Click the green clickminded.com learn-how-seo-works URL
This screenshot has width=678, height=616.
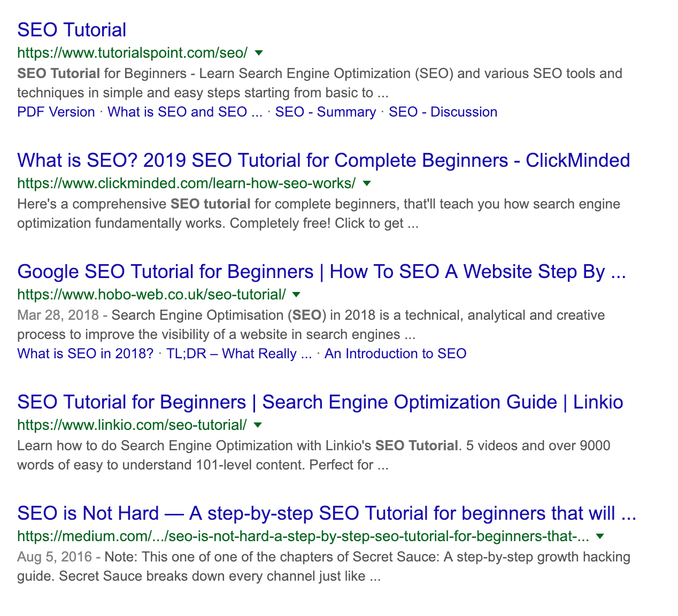point(186,183)
